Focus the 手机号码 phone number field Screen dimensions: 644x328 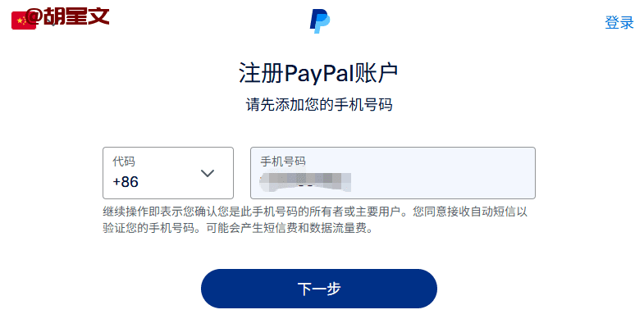[393, 173]
